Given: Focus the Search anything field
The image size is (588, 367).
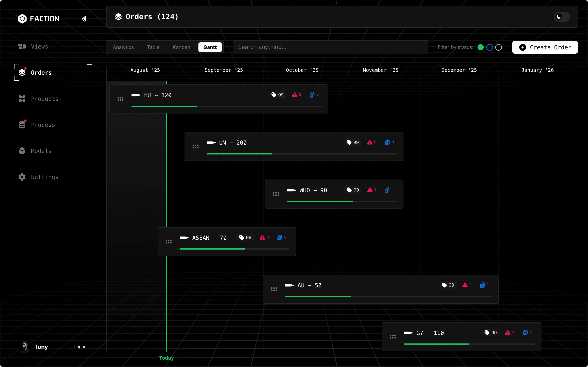Looking at the screenshot, I should 330,47.
